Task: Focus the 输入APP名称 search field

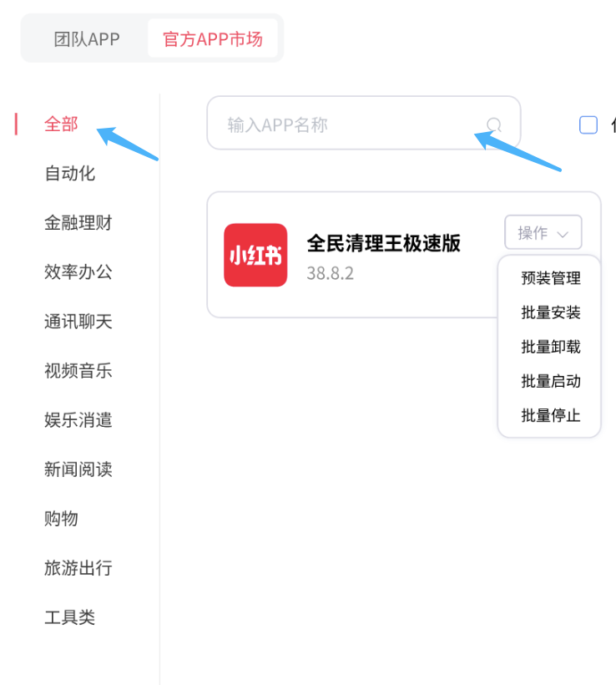Action: pos(364,123)
